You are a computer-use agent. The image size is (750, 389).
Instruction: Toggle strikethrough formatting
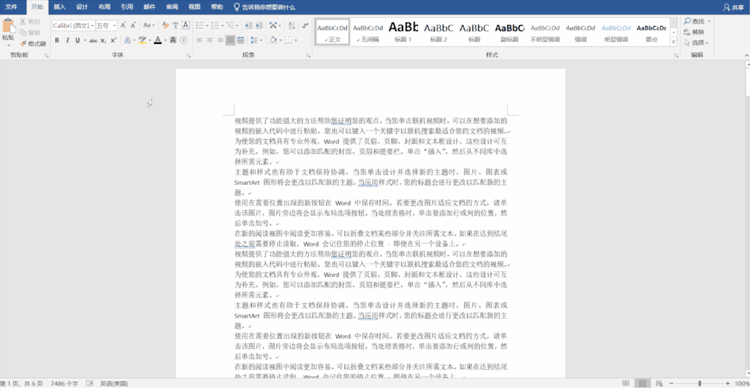click(93, 40)
